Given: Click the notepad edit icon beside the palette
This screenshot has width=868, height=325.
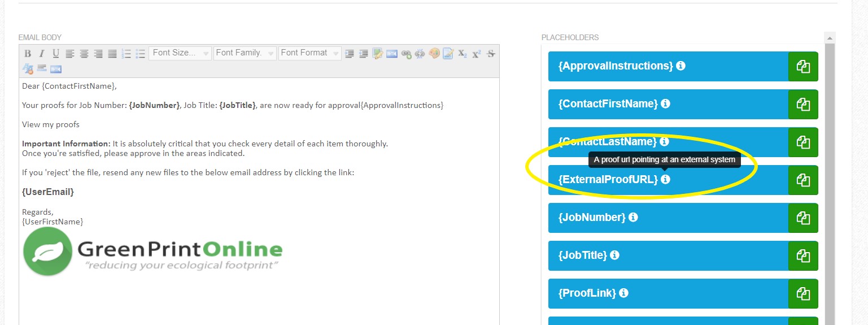Looking at the screenshot, I should (448, 54).
